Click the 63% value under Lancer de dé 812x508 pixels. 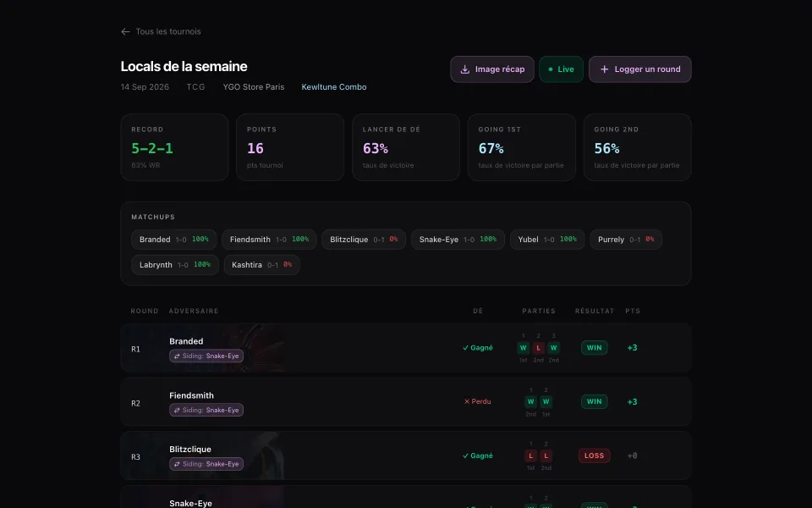pyautogui.click(x=376, y=149)
